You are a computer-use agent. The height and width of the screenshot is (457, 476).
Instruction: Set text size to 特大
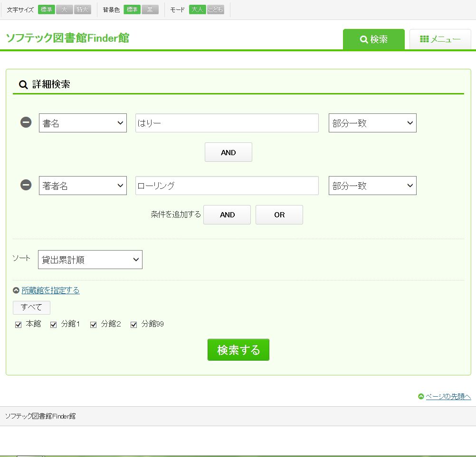coord(82,9)
